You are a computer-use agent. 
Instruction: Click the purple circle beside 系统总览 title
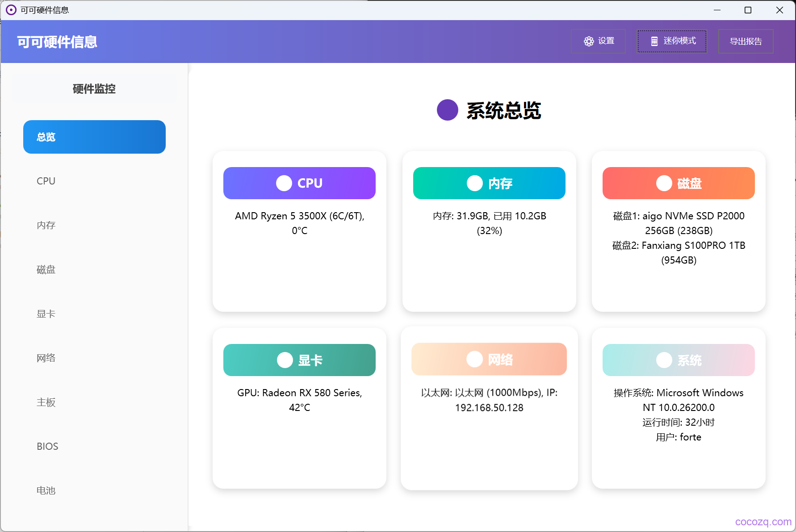[x=448, y=110]
